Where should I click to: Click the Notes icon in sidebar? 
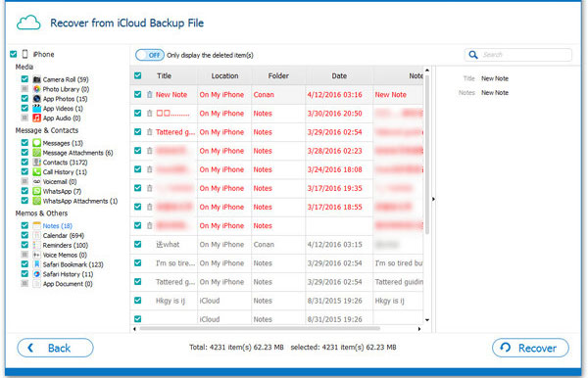coord(36,225)
